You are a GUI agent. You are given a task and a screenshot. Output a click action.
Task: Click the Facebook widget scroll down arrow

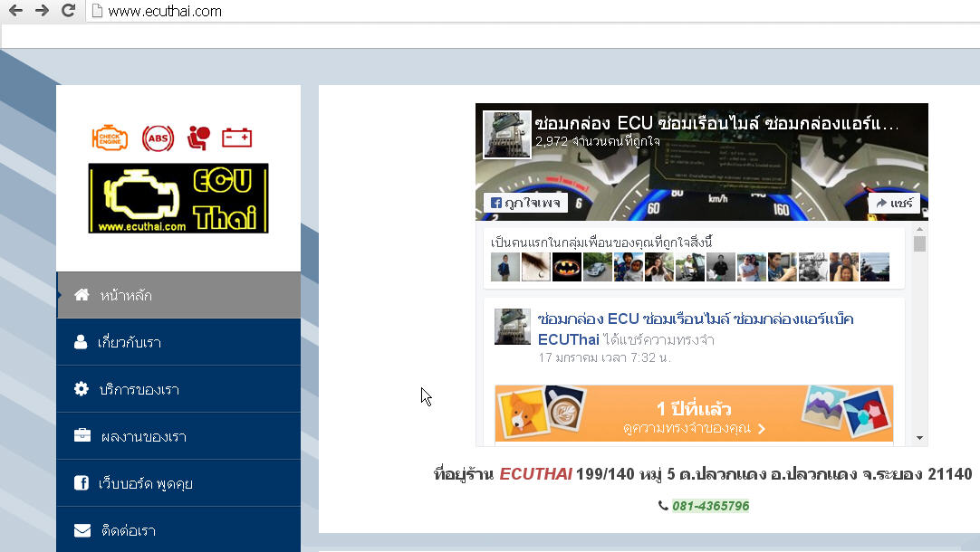click(919, 438)
